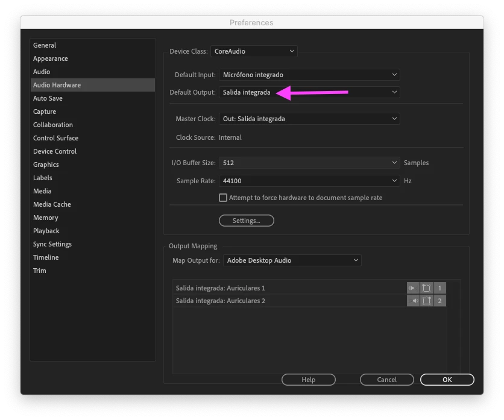Click channel number 1 icon on Auriculares 1 row

click(x=439, y=288)
